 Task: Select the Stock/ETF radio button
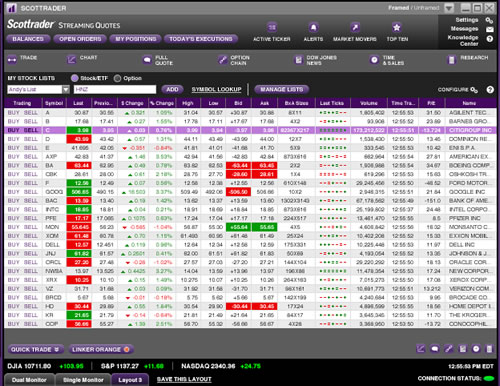[x=75, y=78]
